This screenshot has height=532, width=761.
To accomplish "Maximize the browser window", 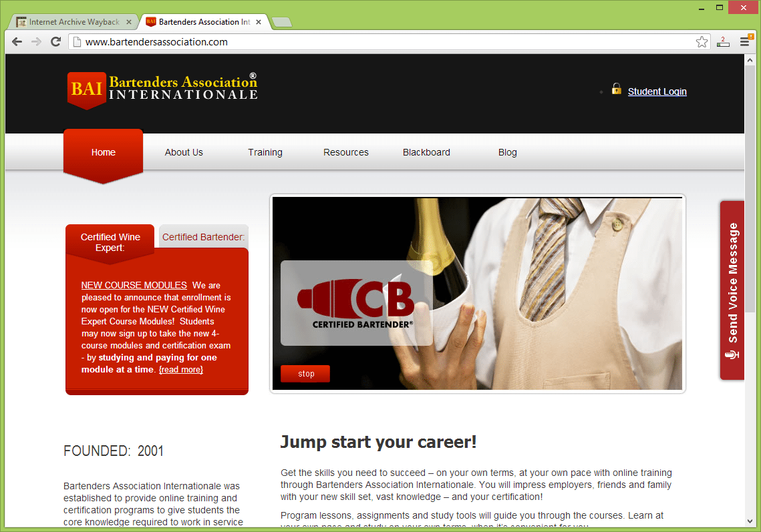I will (720, 8).
